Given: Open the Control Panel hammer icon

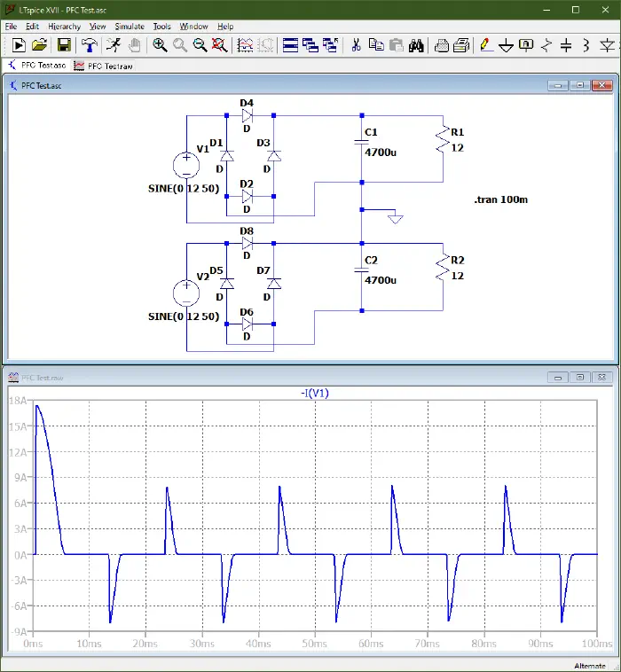Looking at the screenshot, I should (89, 45).
